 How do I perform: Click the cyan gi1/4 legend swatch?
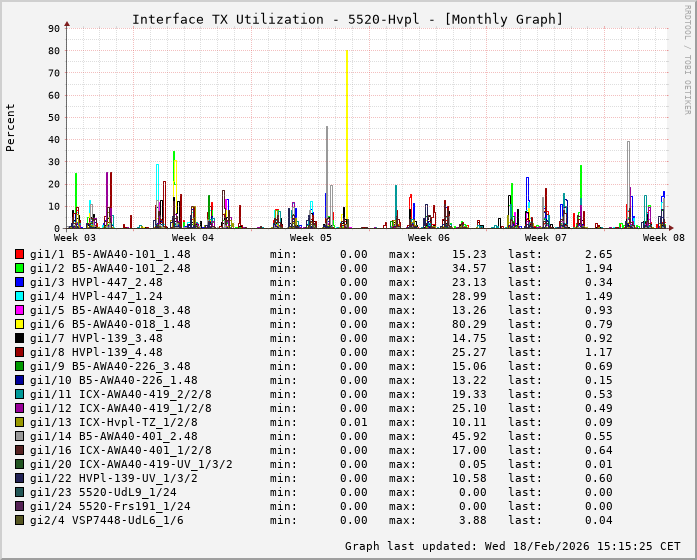tap(20, 296)
